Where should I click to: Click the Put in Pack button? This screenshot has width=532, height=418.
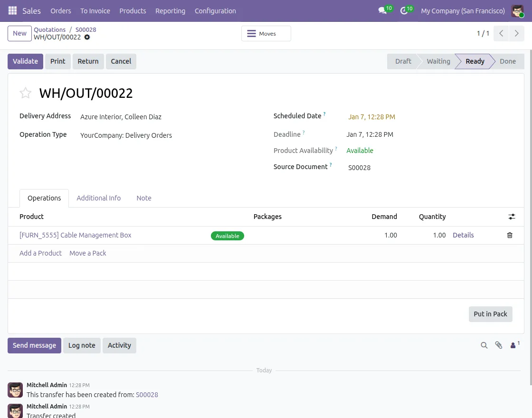(x=490, y=314)
